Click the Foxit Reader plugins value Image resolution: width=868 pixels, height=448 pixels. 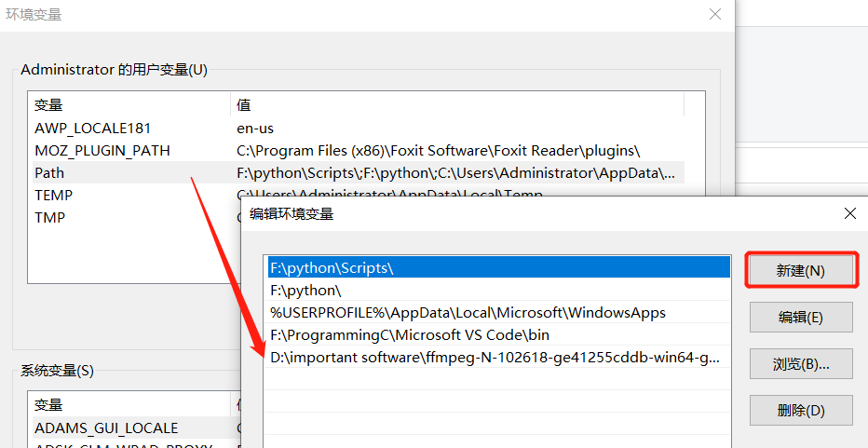[x=438, y=150]
